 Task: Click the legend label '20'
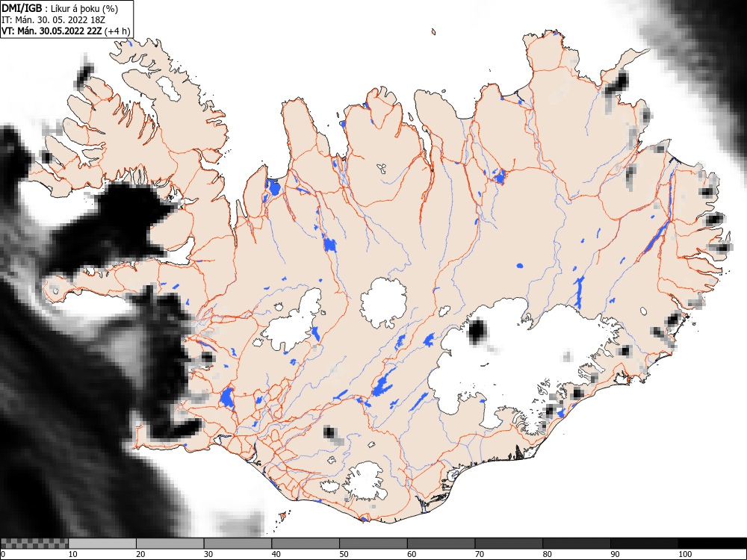pyautogui.click(x=140, y=554)
